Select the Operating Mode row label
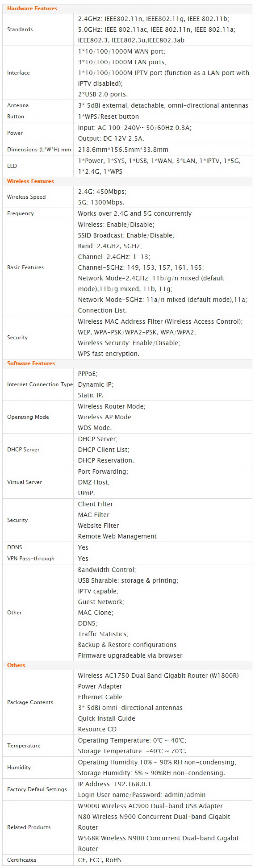Screen dimensions: 255x868 28,417
